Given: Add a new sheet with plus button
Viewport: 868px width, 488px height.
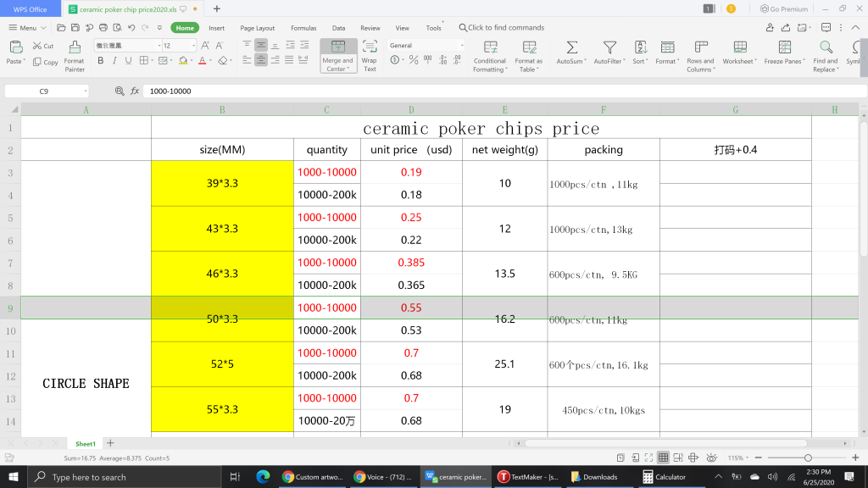Looking at the screenshot, I should point(110,443).
